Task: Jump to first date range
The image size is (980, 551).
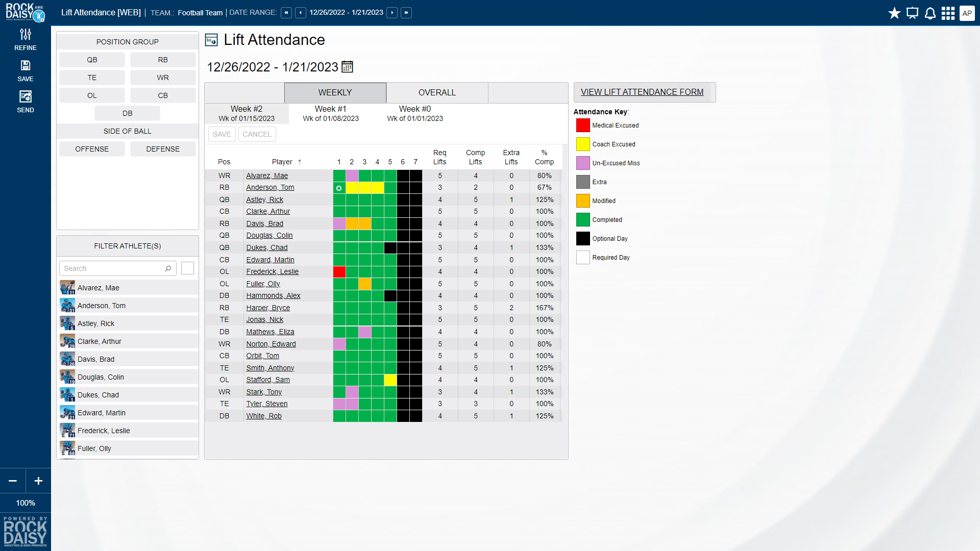Action: pyautogui.click(x=286, y=13)
